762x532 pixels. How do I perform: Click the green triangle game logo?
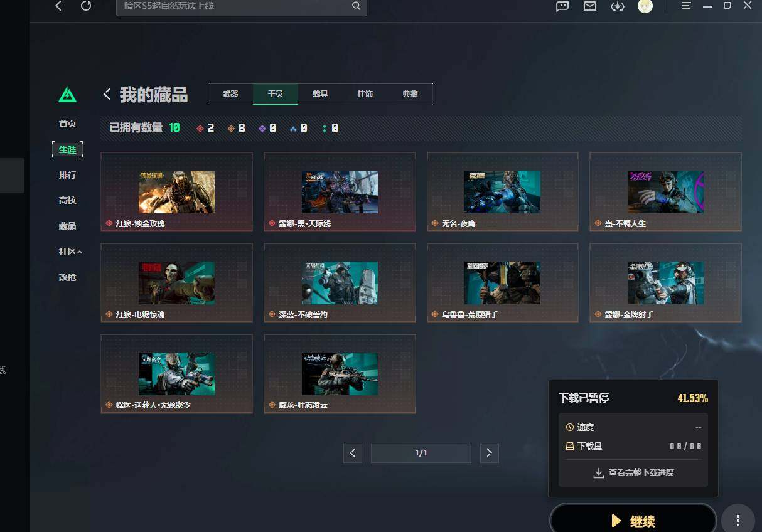pyautogui.click(x=67, y=95)
